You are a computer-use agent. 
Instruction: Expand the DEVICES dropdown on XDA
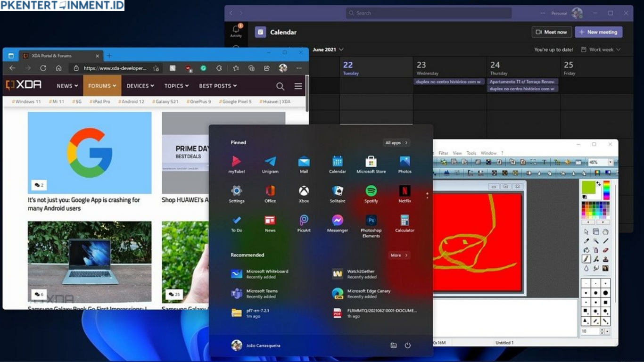point(140,86)
